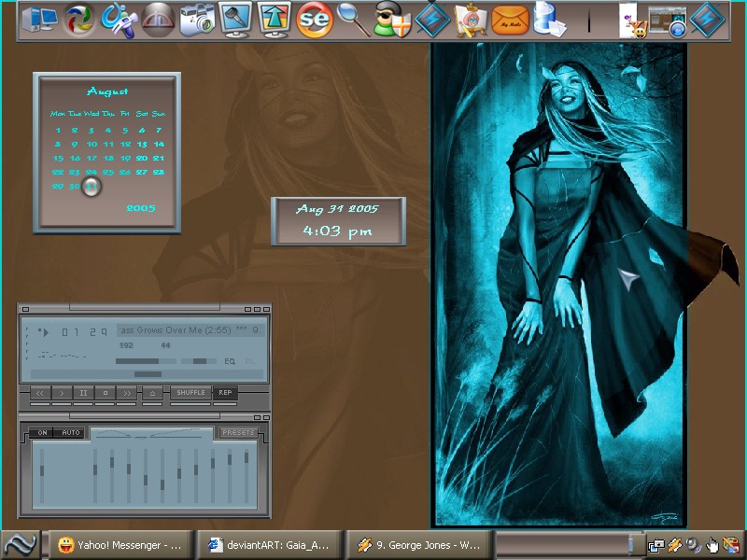This screenshot has width=747, height=560.
Task: Open the orange 'se' dock icon
Action: coord(314,20)
